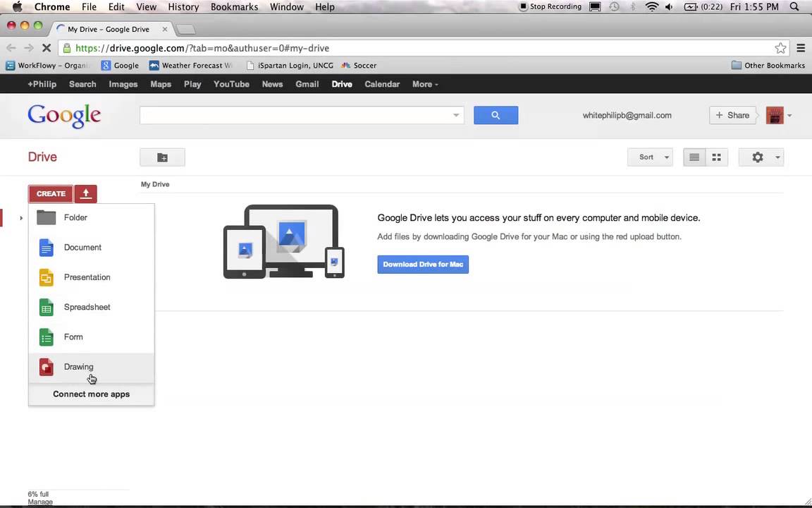
Task: Click the Time Machine clock icon
Action: [614, 7]
